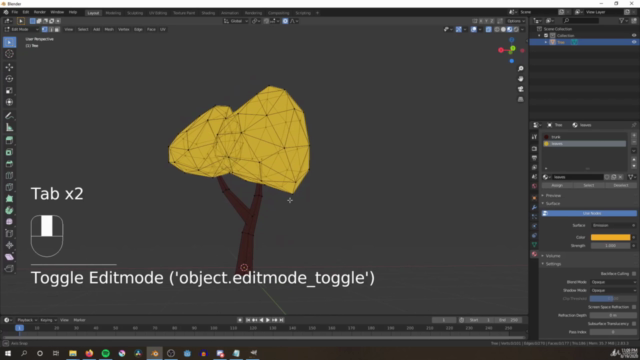640x360 pixels.
Task: Click the viewport pan hand icon
Action: 520,79
